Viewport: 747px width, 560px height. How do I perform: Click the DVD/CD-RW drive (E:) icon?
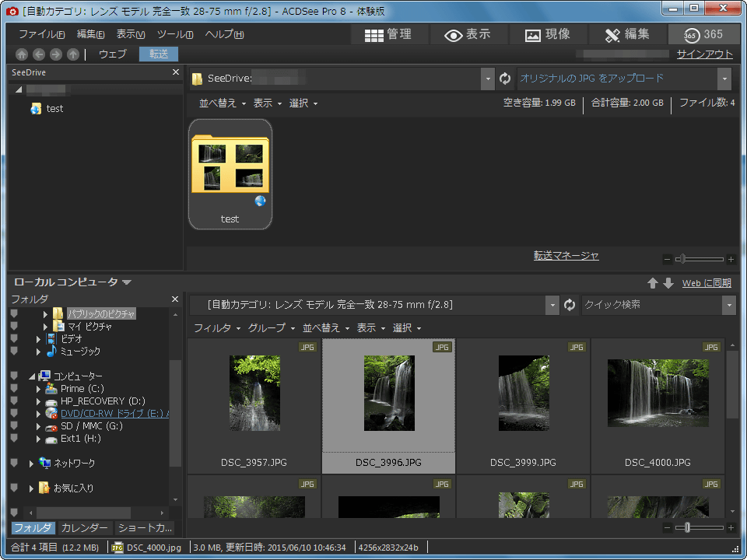pos(51,413)
